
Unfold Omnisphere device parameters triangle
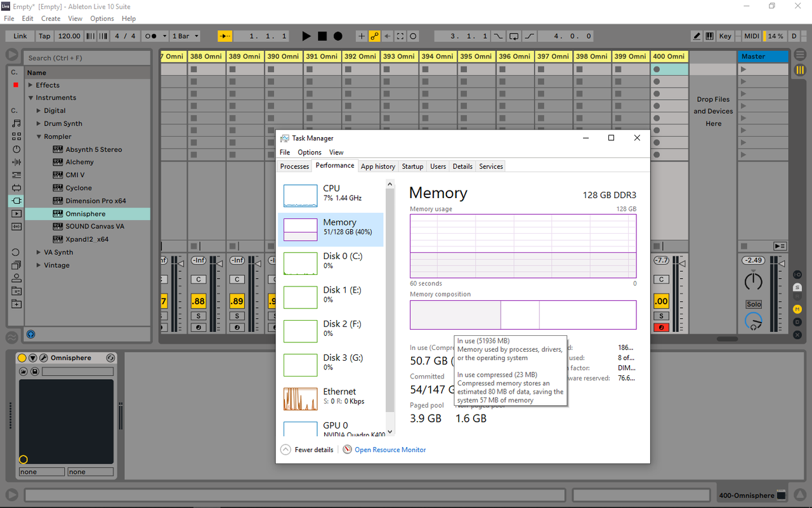[x=33, y=358]
